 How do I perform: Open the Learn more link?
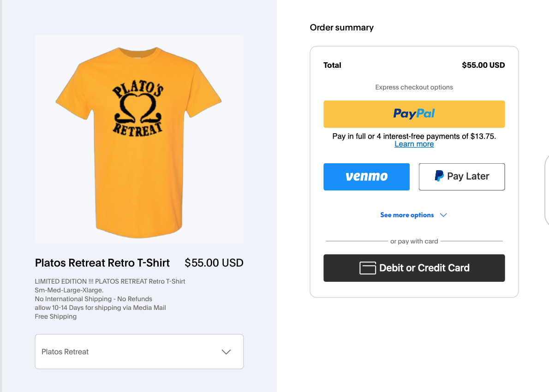point(414,144)
